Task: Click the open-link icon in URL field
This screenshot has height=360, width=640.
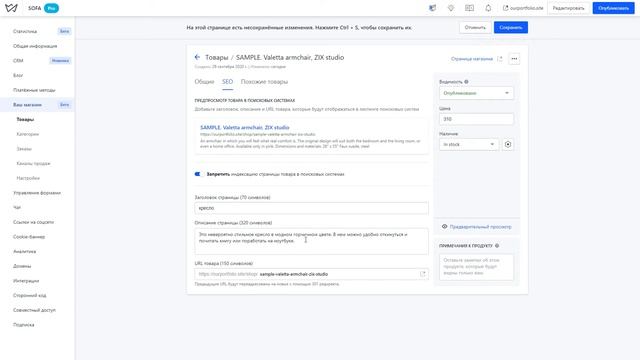Action: (x=422, y=274)
